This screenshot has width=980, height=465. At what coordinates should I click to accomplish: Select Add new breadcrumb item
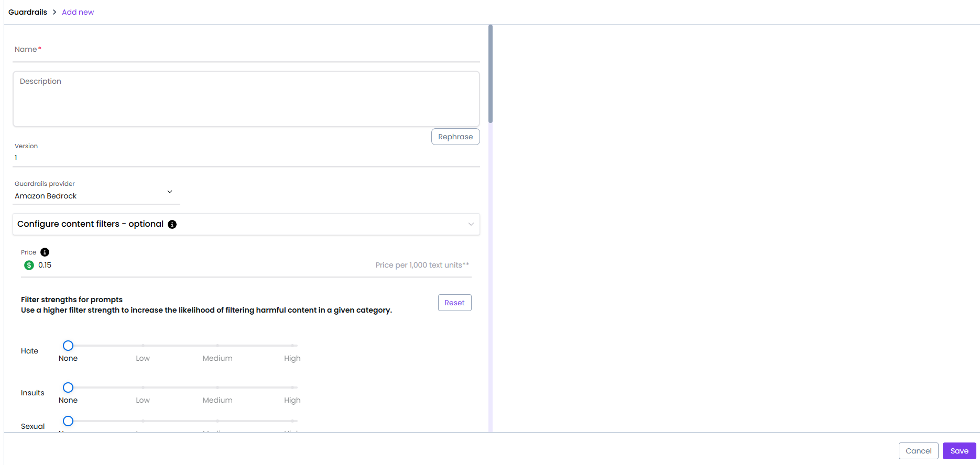coord(78,12)
